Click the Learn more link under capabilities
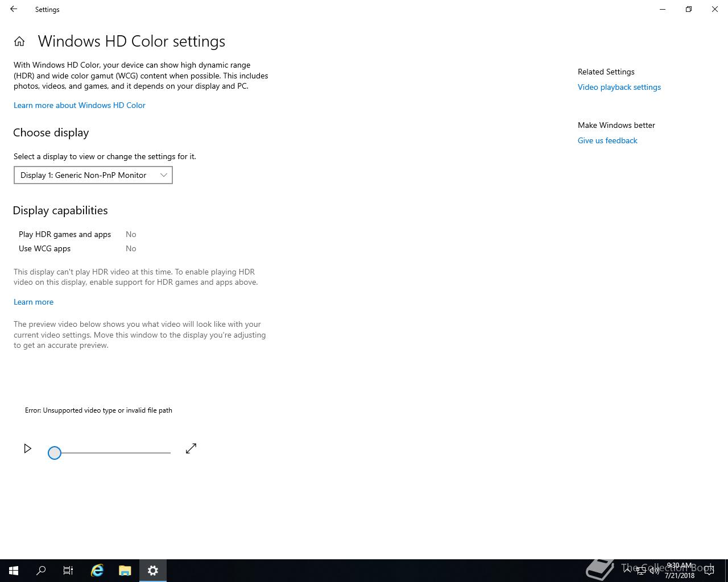The image size is (728, 582). (x=34, y=302)
